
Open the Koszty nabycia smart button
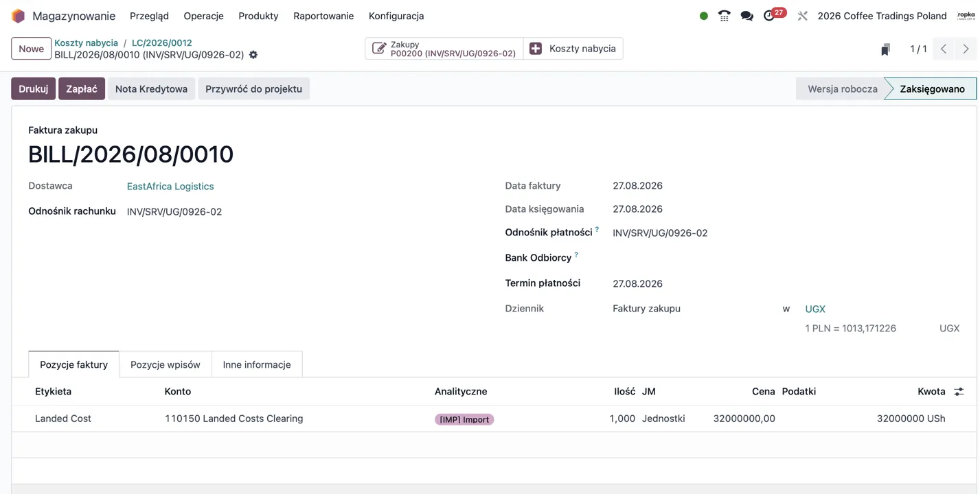(573, 49)
